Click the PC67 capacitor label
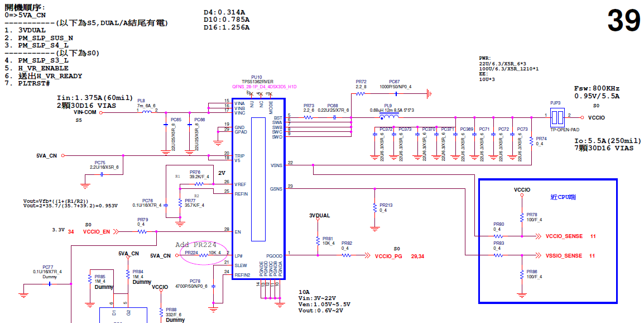 (395, 82)
